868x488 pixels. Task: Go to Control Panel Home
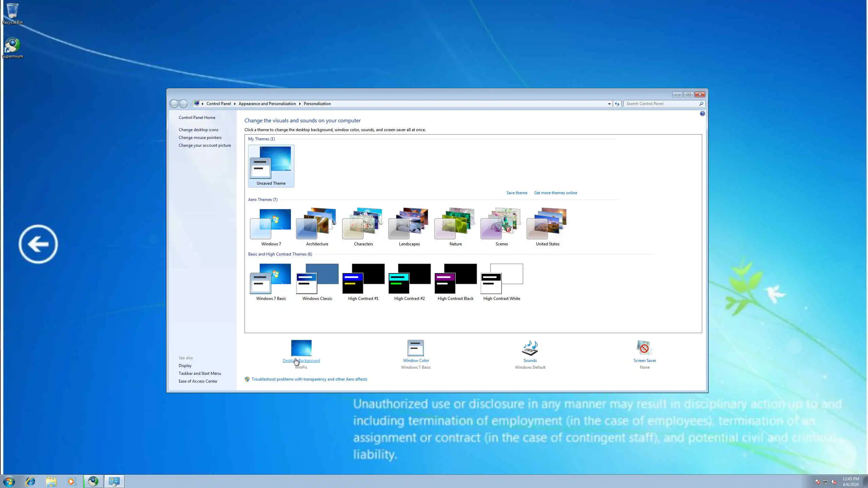tap(197, 118)
